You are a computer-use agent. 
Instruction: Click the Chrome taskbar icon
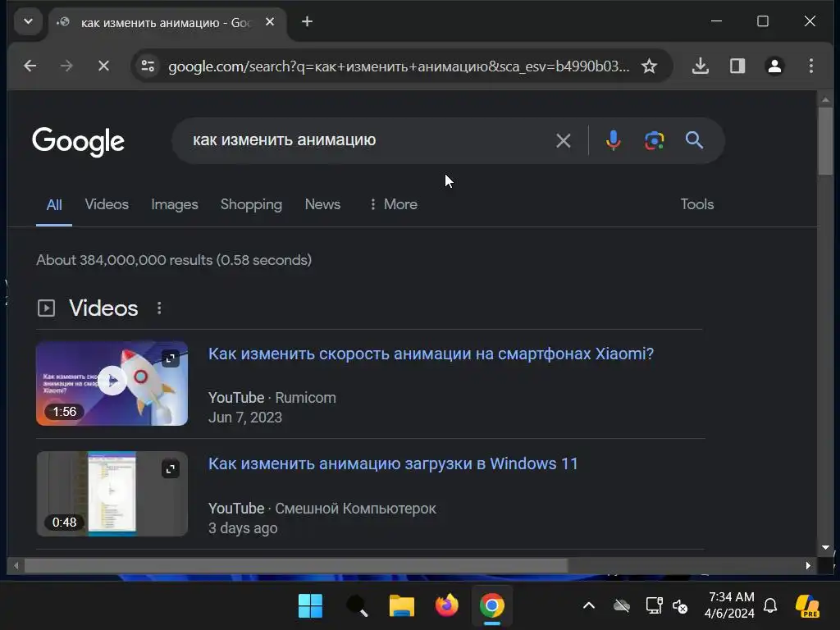[492, 606]
